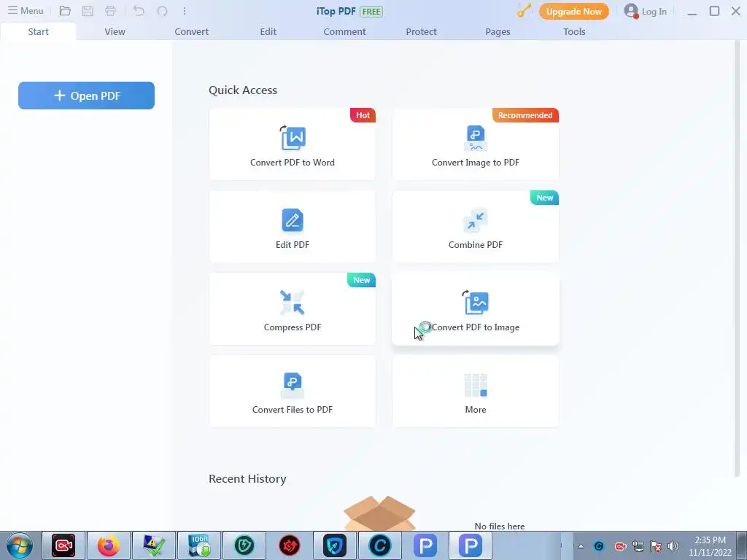Click the Open PDF button
The image size is (747, 560).
click(86, 96)
